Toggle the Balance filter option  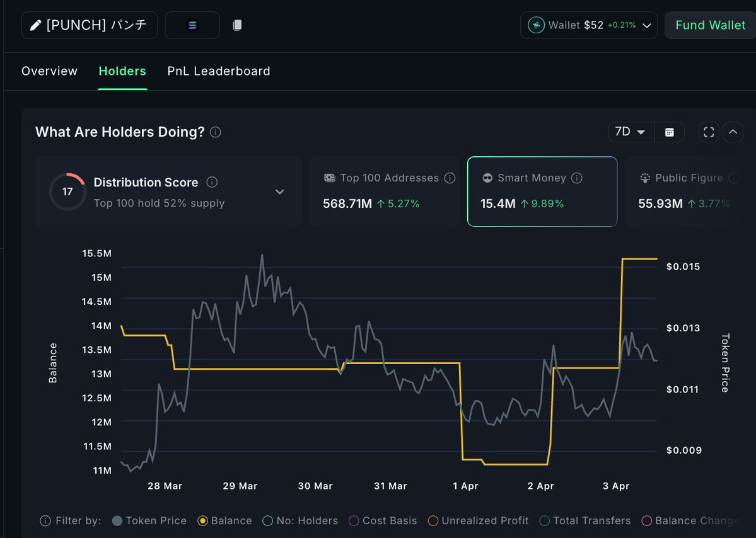click(224, 521)
